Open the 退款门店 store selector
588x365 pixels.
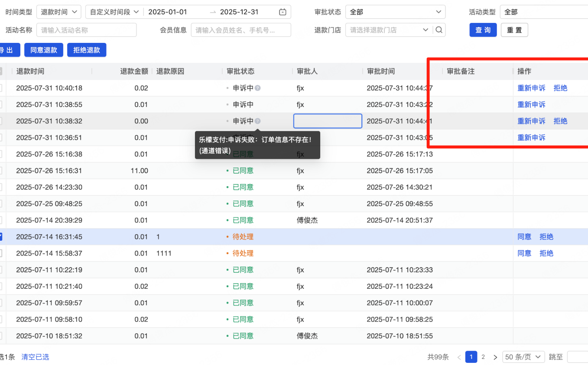pos(388,30)
